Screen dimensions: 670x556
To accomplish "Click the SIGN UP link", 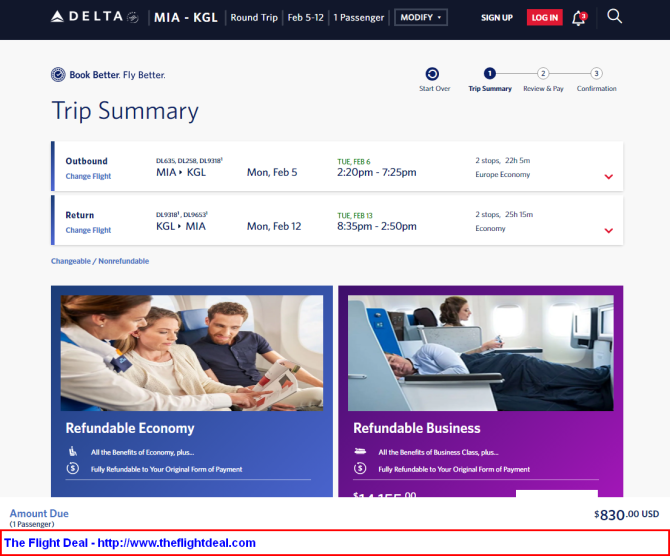I will tap(497, 18).
